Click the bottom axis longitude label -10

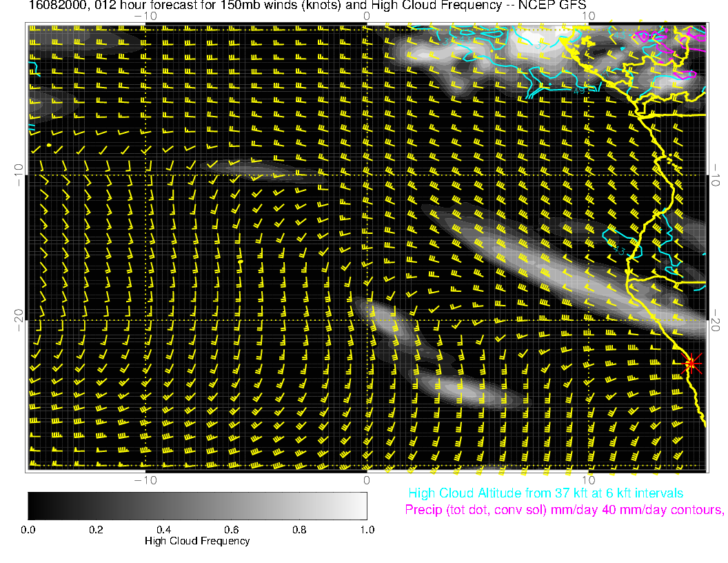tap(145, 480)
